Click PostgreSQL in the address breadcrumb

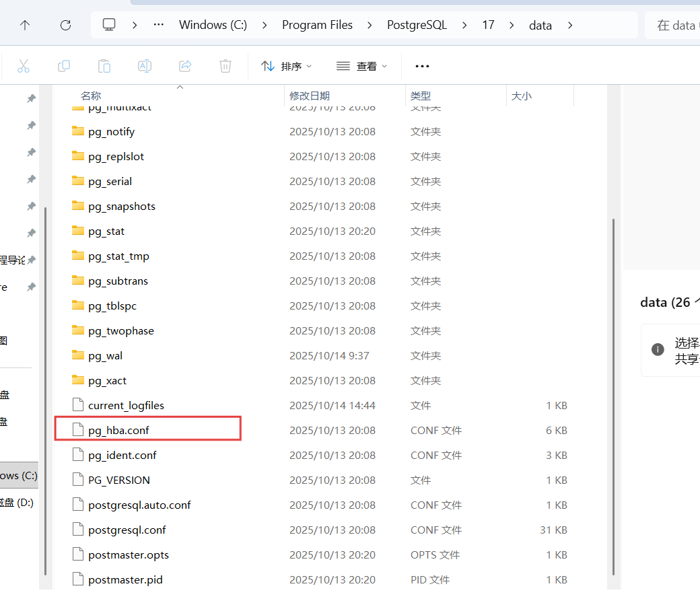pos(417,26)
